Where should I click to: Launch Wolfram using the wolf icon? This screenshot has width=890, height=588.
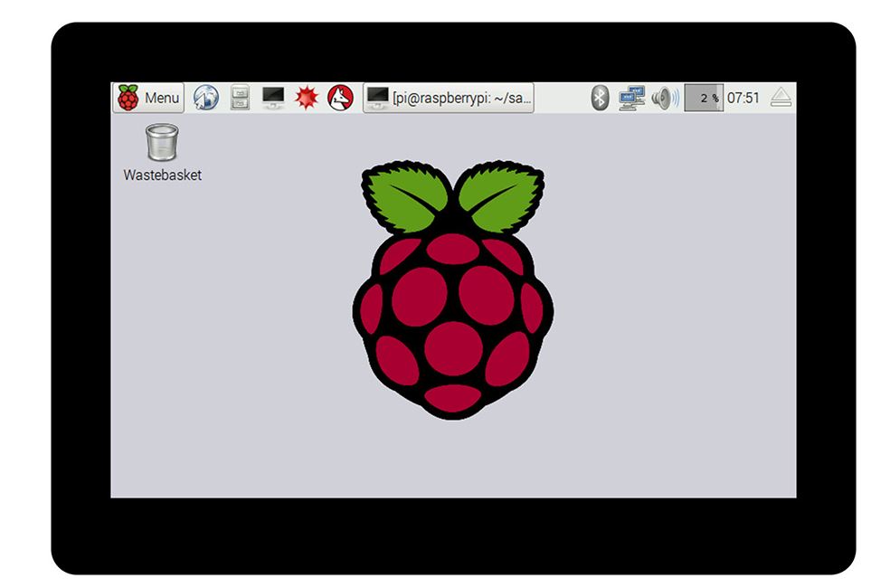tap(340, 98)
